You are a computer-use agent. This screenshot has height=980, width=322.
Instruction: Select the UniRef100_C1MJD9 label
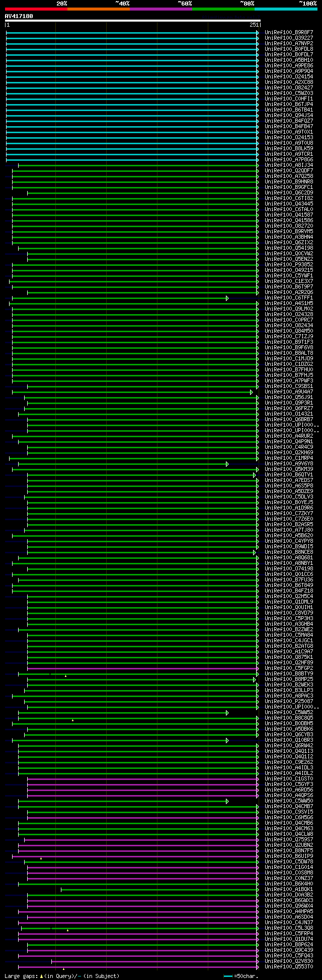(289, 358)
